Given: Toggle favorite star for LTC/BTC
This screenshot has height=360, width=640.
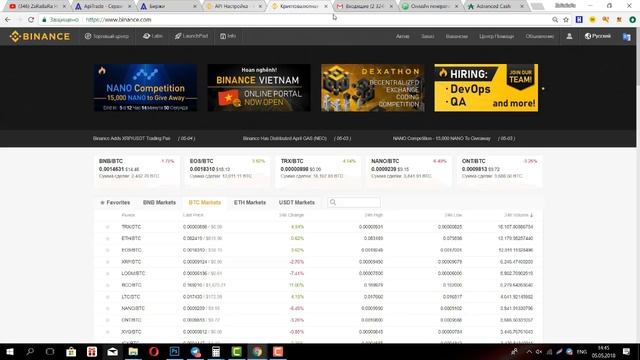Looking at the screenshot, I should (x=107, y=297).
